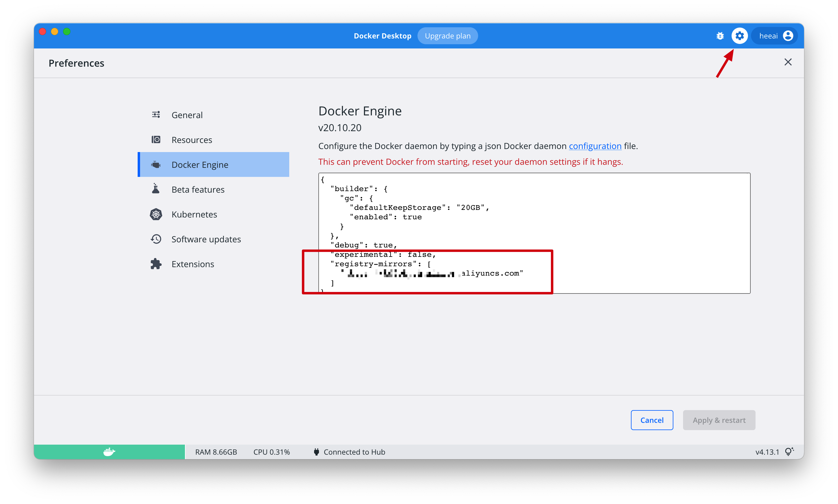Click the red daemon warning message
The width and height of the screenshot is (838, 504).
coord(471,162)
